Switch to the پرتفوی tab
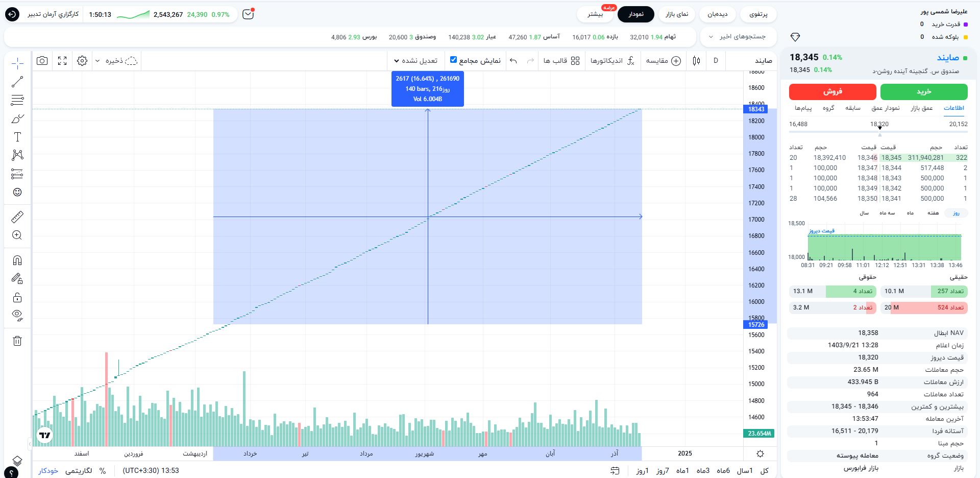 (758, 14)
